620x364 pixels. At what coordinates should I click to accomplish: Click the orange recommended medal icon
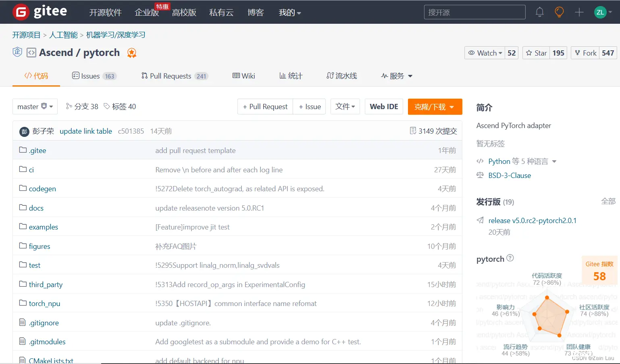[x=132, y=53]
